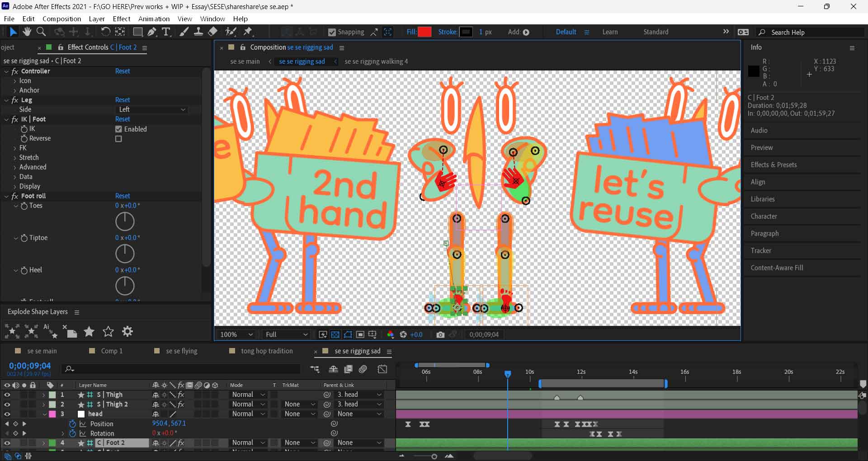Screen dimensions: 868x461
Task: Open the Side dropdown set to Left
Action: point(152,109)
